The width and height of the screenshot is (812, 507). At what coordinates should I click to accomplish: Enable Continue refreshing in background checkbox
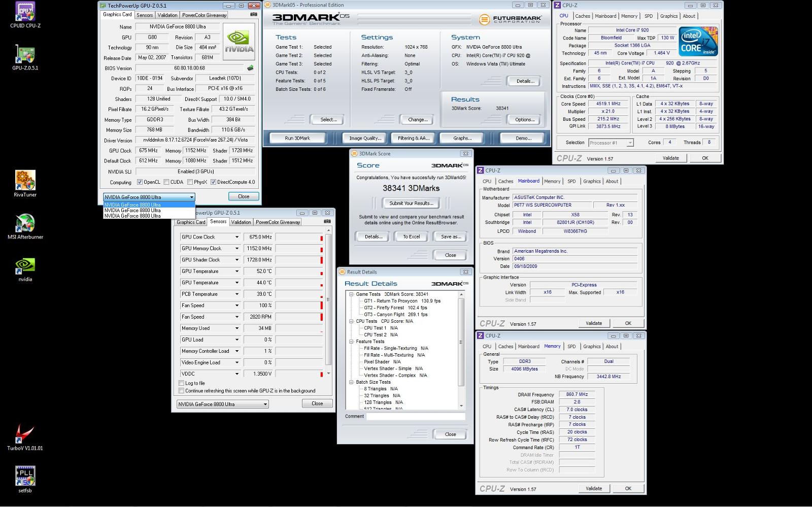181,391
